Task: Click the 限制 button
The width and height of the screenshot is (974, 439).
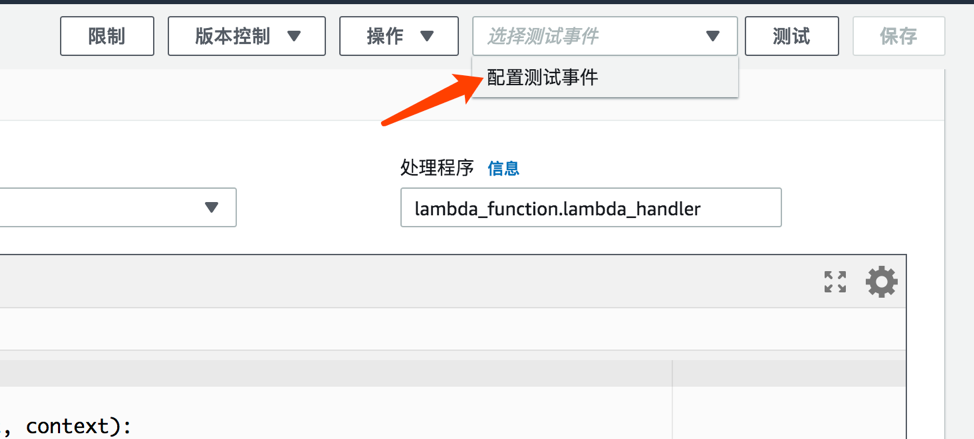Action: pos(107,36)
